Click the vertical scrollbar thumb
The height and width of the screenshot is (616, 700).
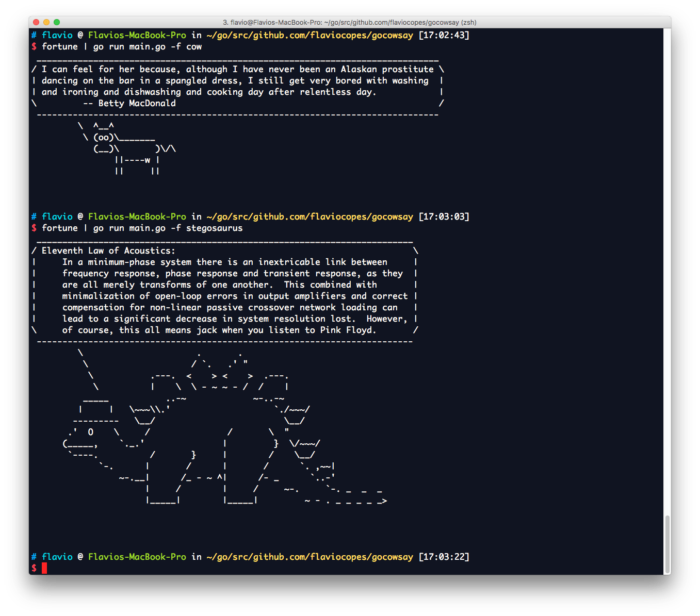click(x=668, y=543)
